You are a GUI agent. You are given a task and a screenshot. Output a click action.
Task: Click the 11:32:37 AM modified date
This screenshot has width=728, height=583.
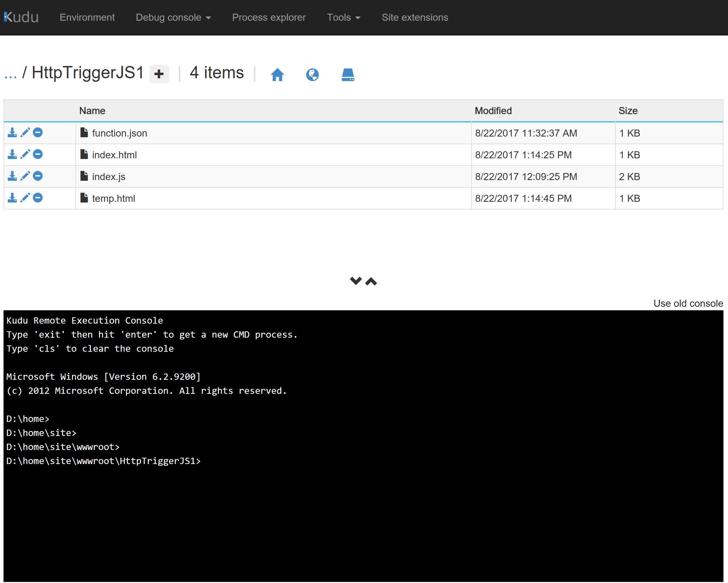point(526,133)
